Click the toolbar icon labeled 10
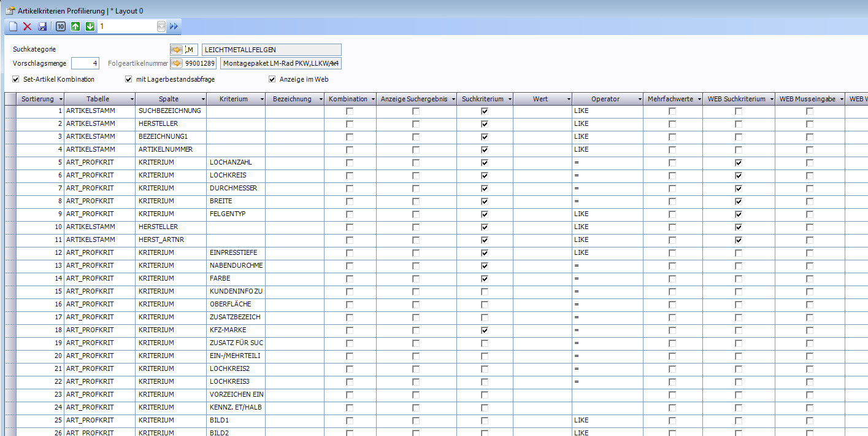 [61, 26]
